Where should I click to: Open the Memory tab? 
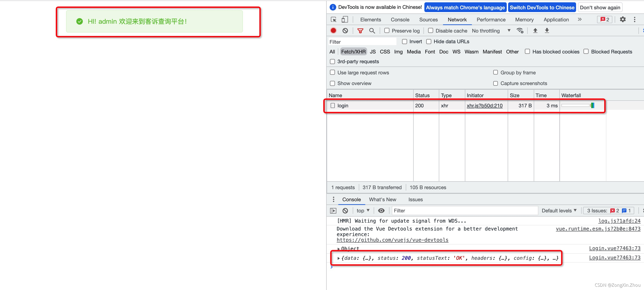(x=524, y=20)
